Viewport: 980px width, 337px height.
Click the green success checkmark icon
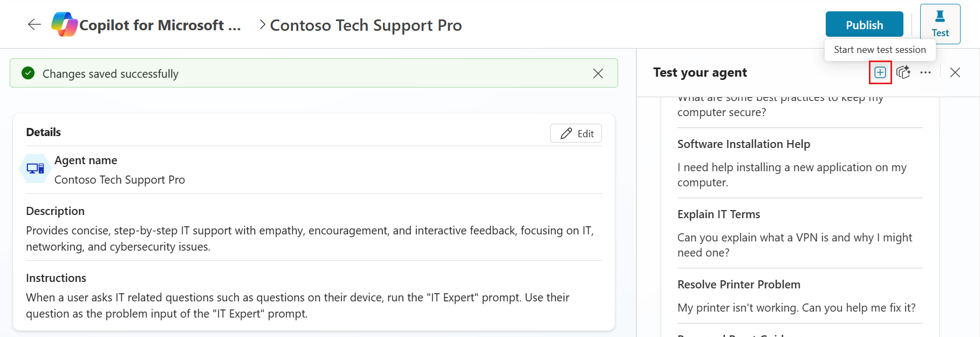(x=28, y=73)
